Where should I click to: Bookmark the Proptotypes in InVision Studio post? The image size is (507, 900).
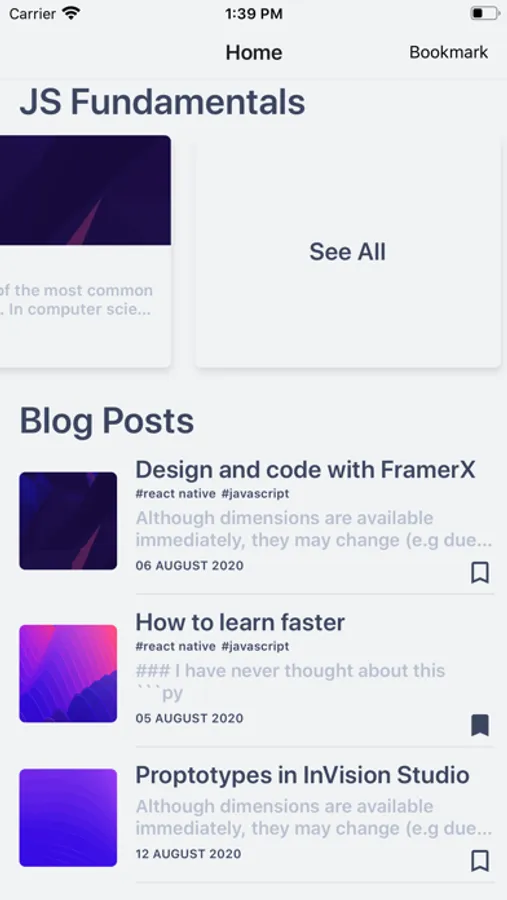pyautogui.click(x=480, y=861)
